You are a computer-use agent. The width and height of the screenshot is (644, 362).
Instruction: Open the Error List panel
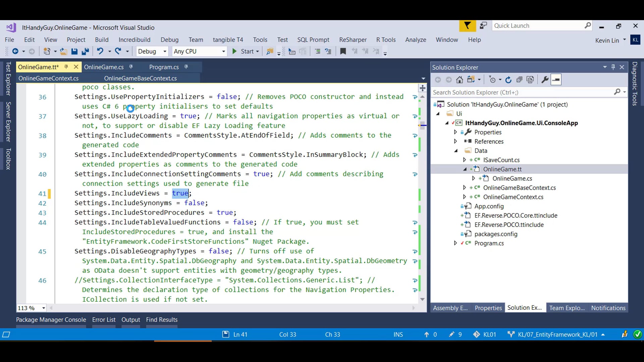[104, 320]
